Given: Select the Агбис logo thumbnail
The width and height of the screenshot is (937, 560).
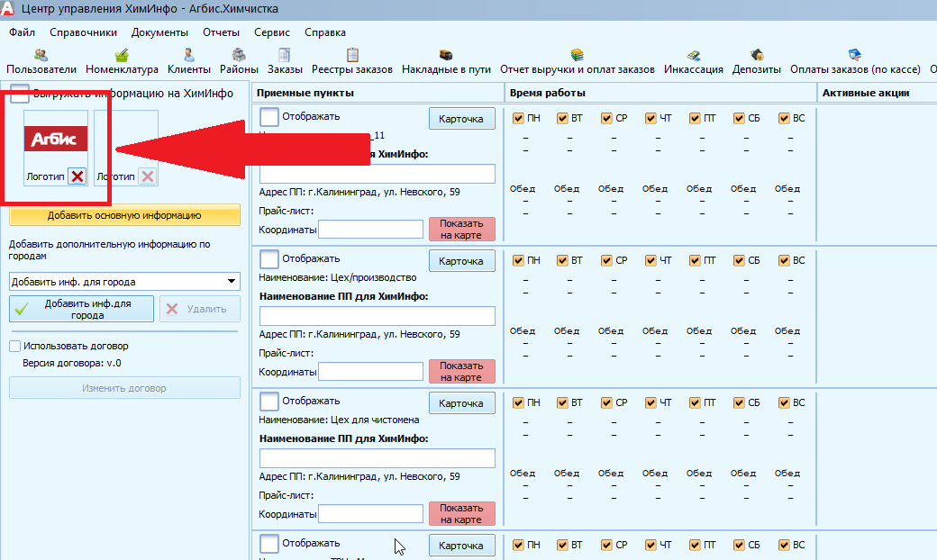Looking at the screenshot, I should (56, 139).
